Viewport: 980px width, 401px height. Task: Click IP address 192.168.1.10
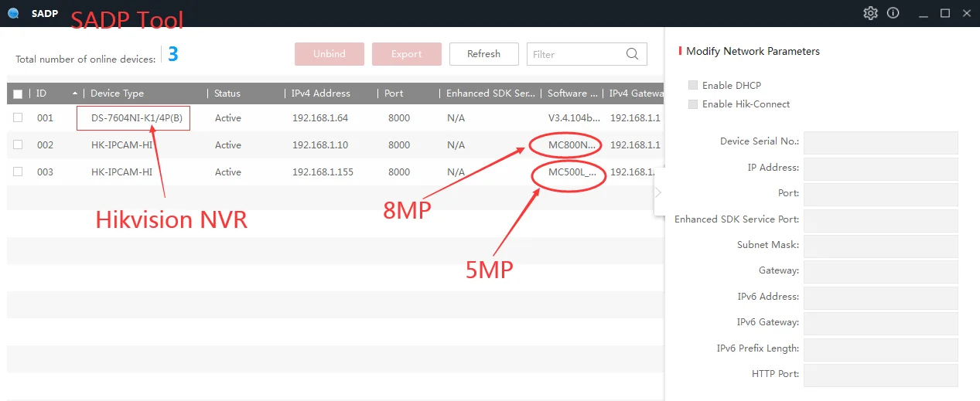tap(320, 145)
